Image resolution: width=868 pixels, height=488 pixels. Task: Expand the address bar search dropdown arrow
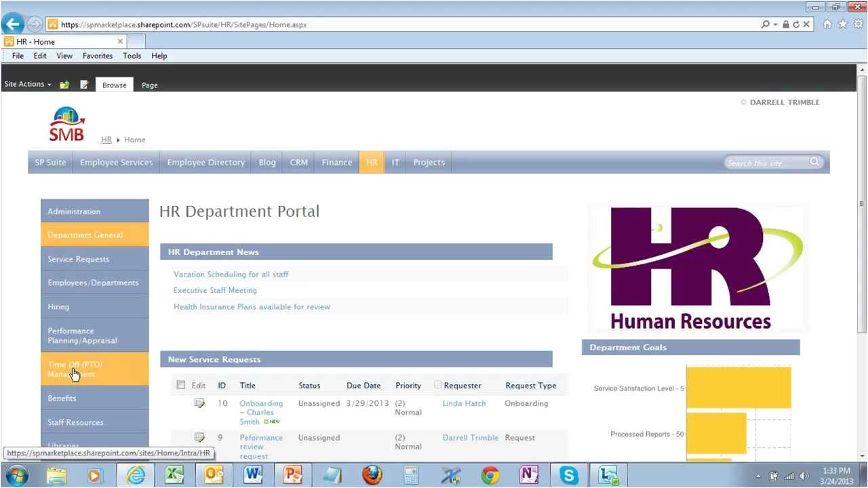coord(775,24)
